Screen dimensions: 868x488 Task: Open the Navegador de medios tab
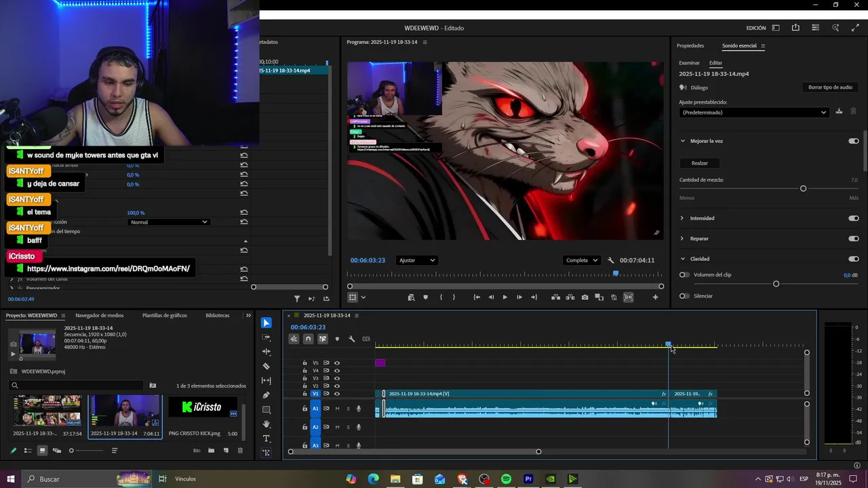click(100, 315)
